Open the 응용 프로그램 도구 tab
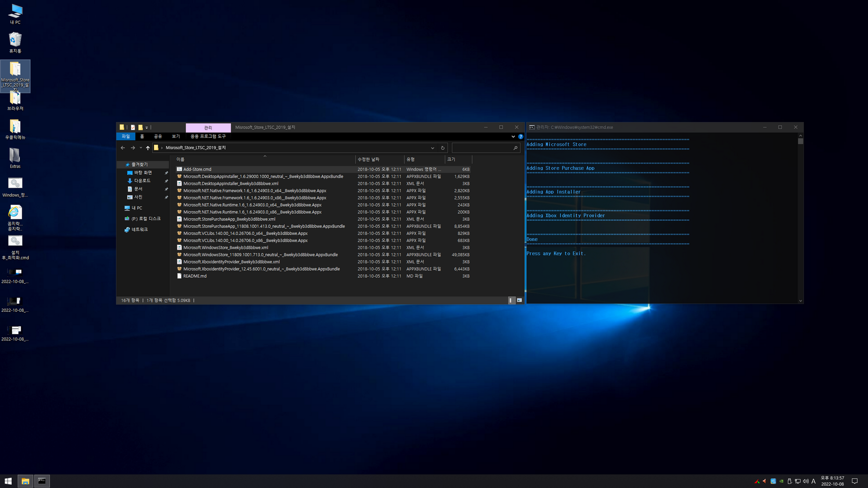868x488 pixels. click(x=208, y=137)
